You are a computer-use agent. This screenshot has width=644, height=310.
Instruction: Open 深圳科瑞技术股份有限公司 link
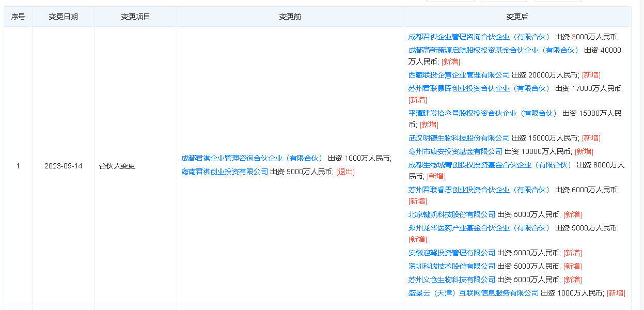pyautogui.click(x=452, y=267)
